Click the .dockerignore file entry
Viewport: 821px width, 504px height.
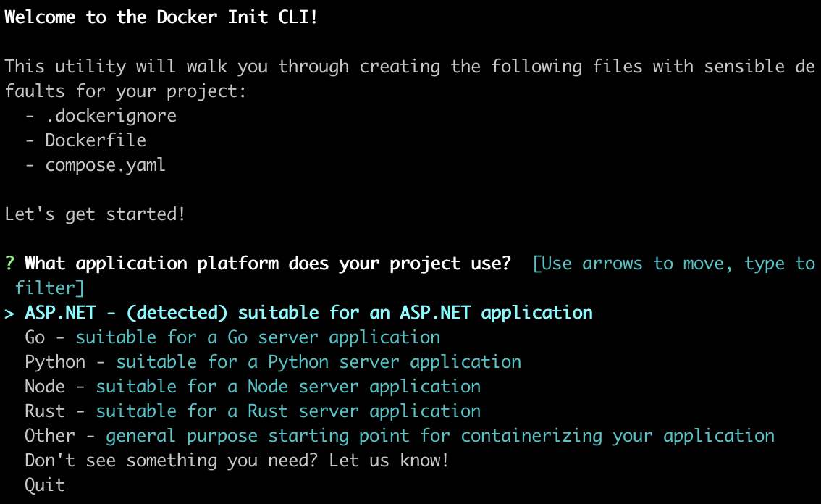110,115
